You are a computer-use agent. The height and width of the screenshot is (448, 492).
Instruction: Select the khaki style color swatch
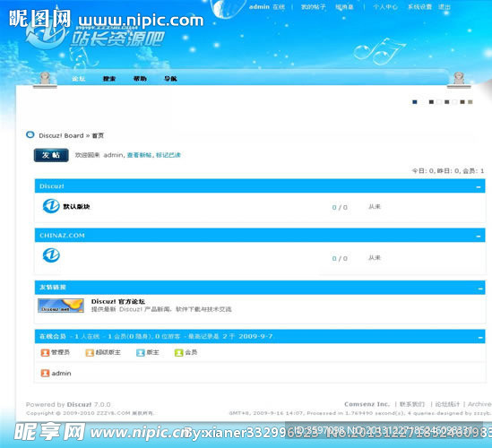(470, 102)
